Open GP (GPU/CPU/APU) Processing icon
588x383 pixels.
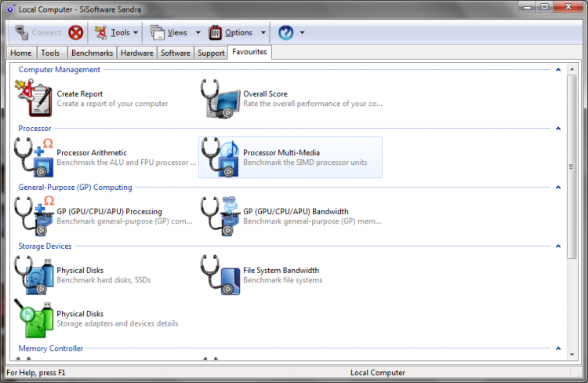[x=34, y=216]
